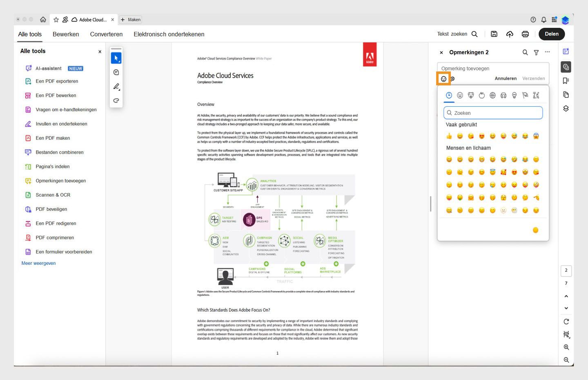Open the account profile avatar
Viewport: 588px width, 380px height.
565,20
